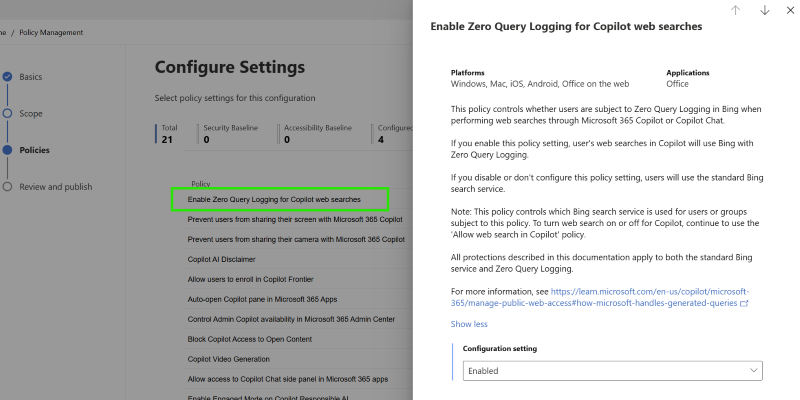Click the completed Basics step checkmark icon
Viewport: 800px width, 400px height.
point(7,77)
